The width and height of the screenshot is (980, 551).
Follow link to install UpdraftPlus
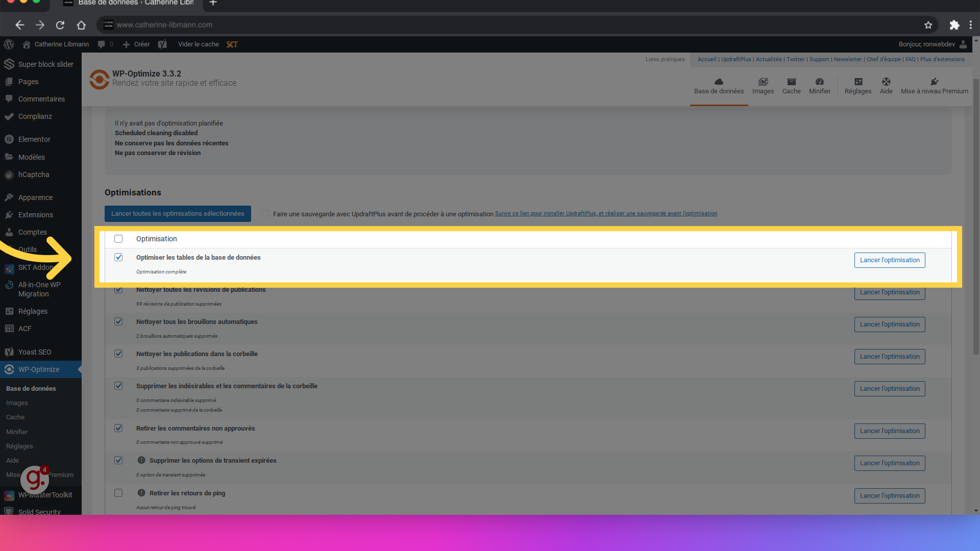tap(606, 214)
